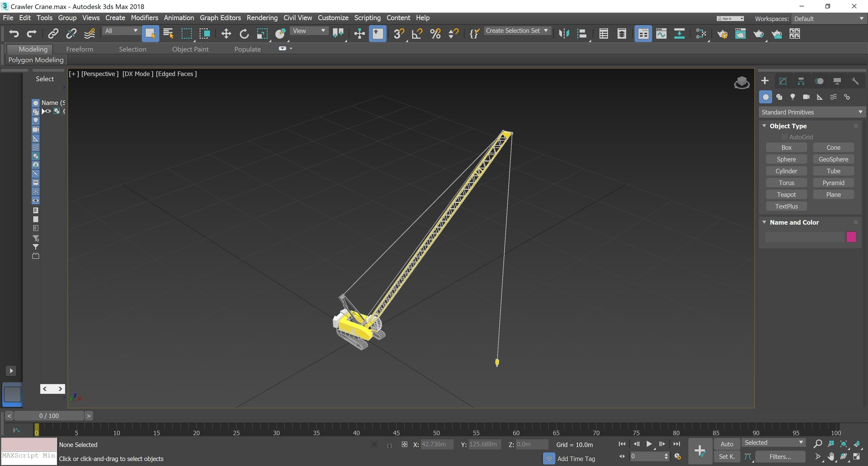Open the Schematic View icon
The image size is (868, 466).
coord(679,33)
